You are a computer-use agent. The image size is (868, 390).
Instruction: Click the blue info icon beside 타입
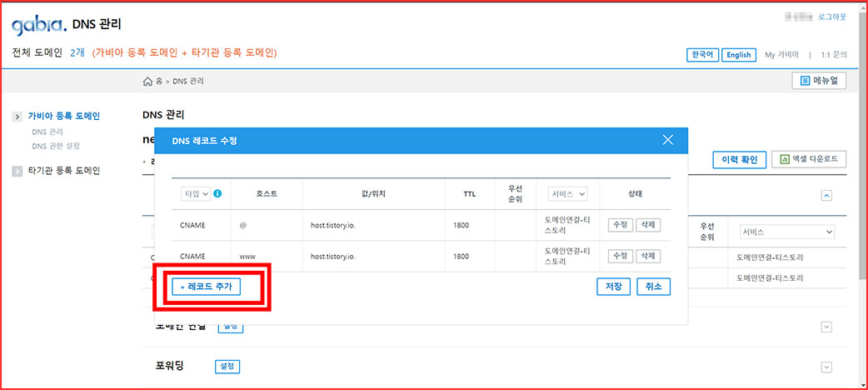pyautogui.click(x=218, y=194)
